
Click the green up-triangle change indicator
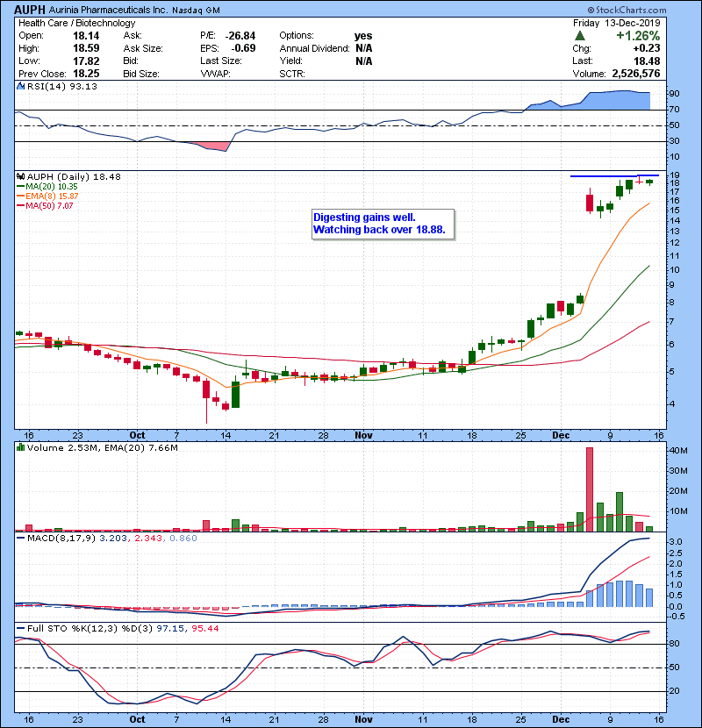(579, 36)
